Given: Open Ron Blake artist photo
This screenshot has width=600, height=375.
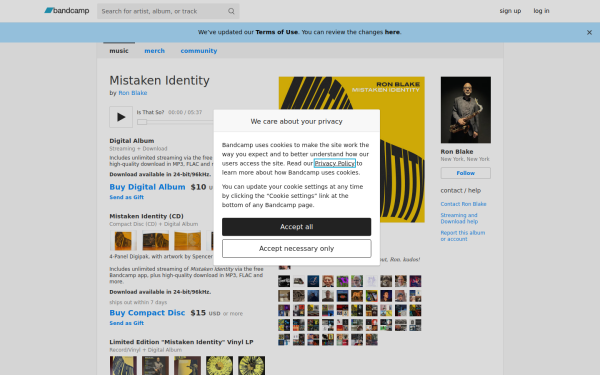Looking at the screenshot, I should (x=466, y=110).
